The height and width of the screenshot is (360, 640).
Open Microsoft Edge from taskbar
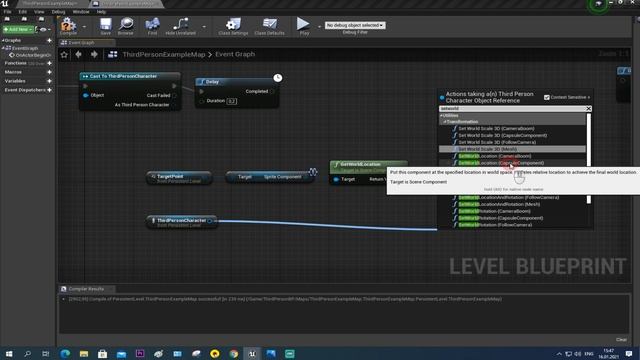pos(65,353)
